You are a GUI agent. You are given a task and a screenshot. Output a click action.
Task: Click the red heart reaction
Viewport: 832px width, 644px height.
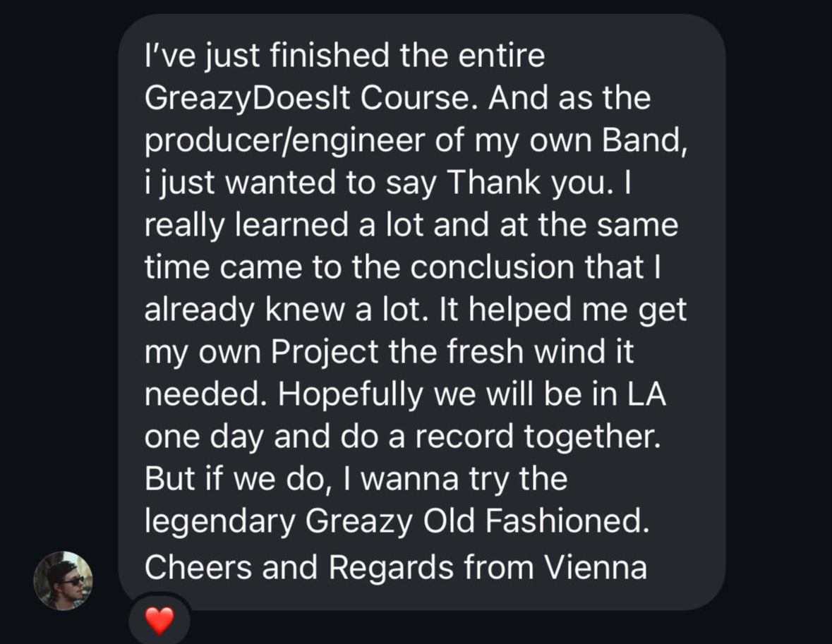click(159, 620)
